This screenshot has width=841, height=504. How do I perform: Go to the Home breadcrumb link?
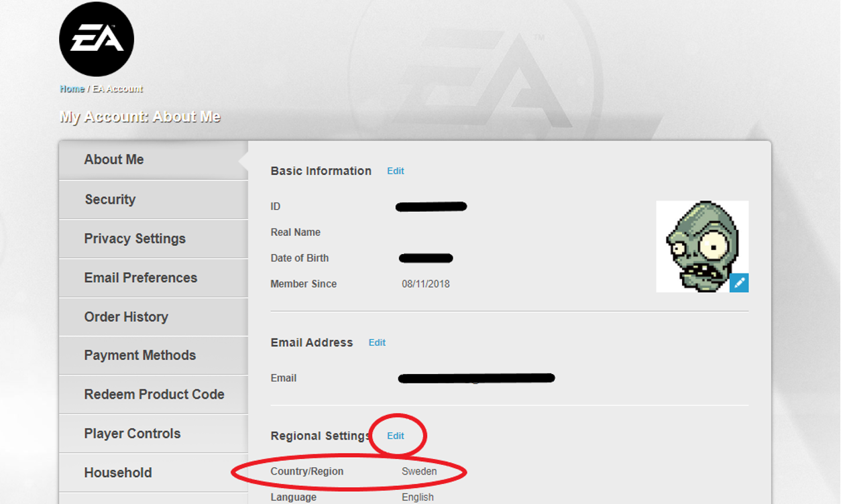(72, 88)
